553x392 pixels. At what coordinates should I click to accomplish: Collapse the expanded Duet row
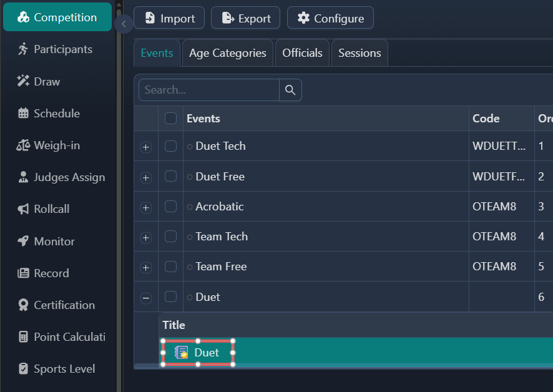point(146,298)
